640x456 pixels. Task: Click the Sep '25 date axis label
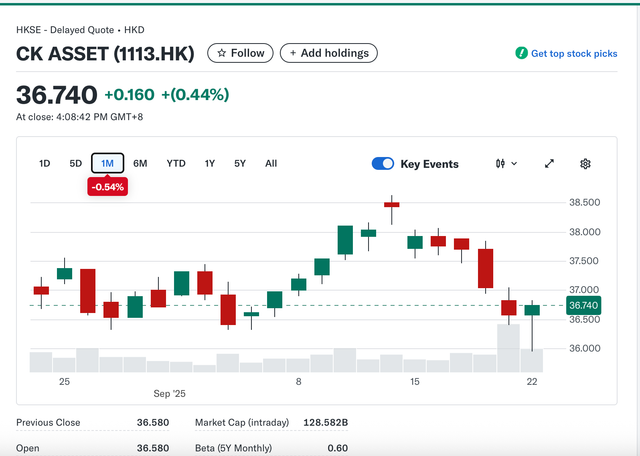point(169,394)
